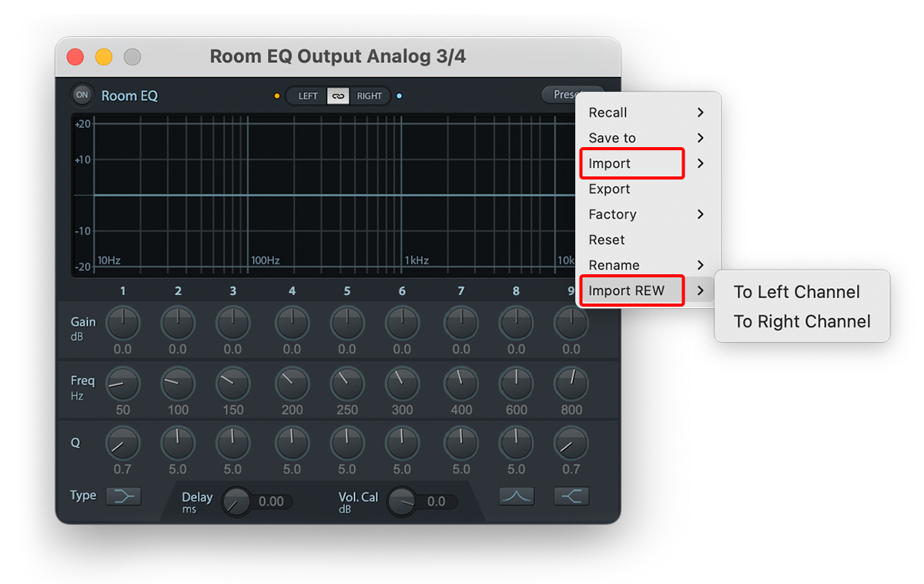Adjust the Gain knob for band 1
Screen dimensions: 924x584
[123, 324]
